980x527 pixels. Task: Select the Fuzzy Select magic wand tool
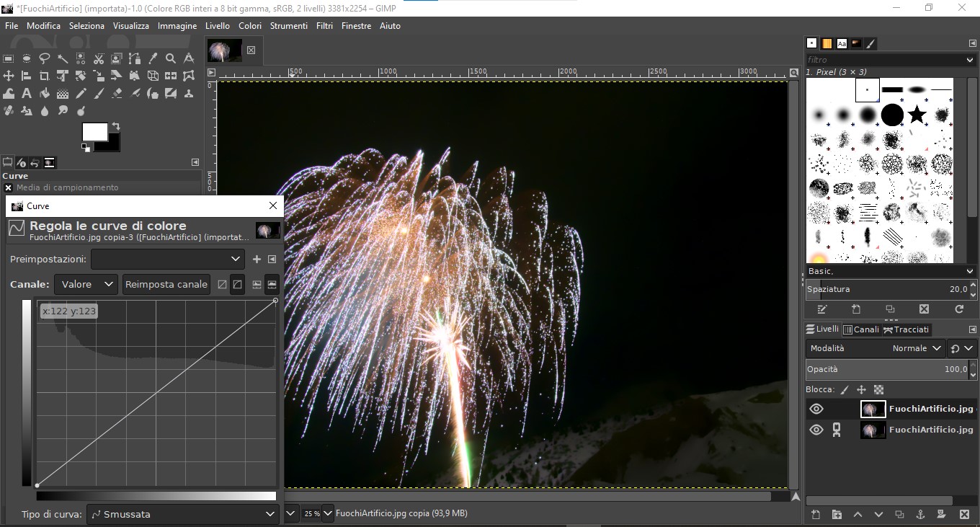point(63,58)
